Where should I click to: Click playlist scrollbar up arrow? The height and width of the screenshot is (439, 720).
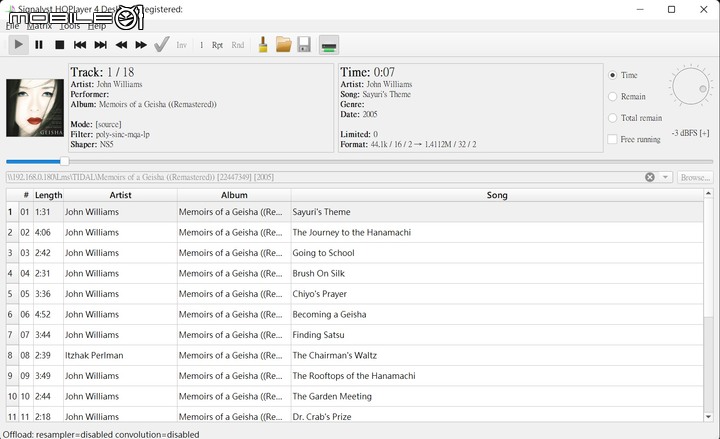tap(708, 194)
